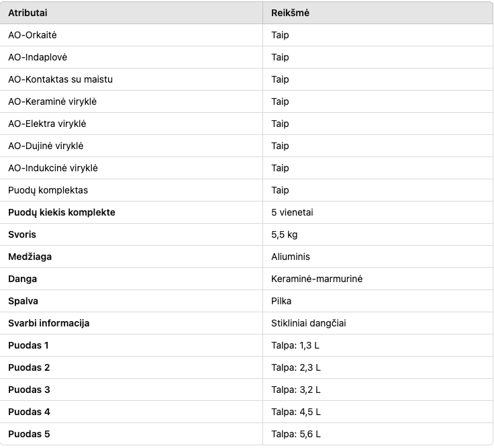Select the 5 vienetai value
The image size is (494, 448).
292,212
